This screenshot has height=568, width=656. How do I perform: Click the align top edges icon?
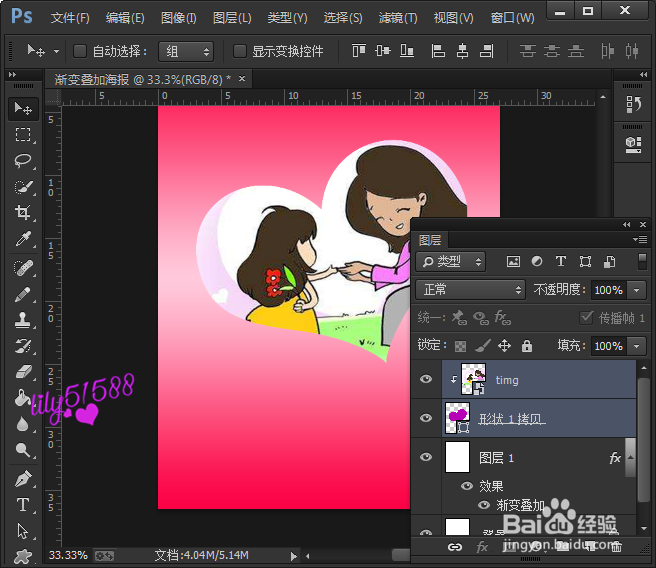click(359, 51)
